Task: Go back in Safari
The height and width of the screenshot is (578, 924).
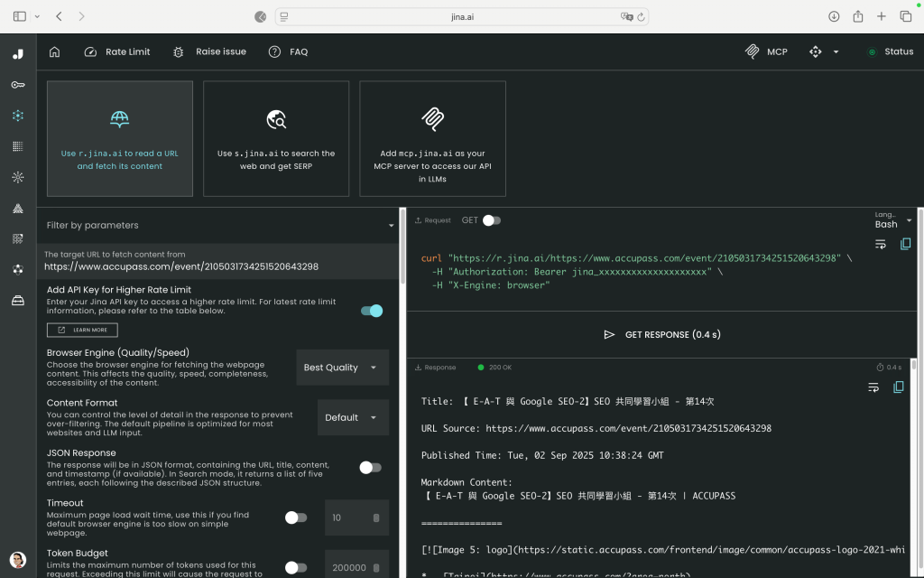Action: [59, 16]
